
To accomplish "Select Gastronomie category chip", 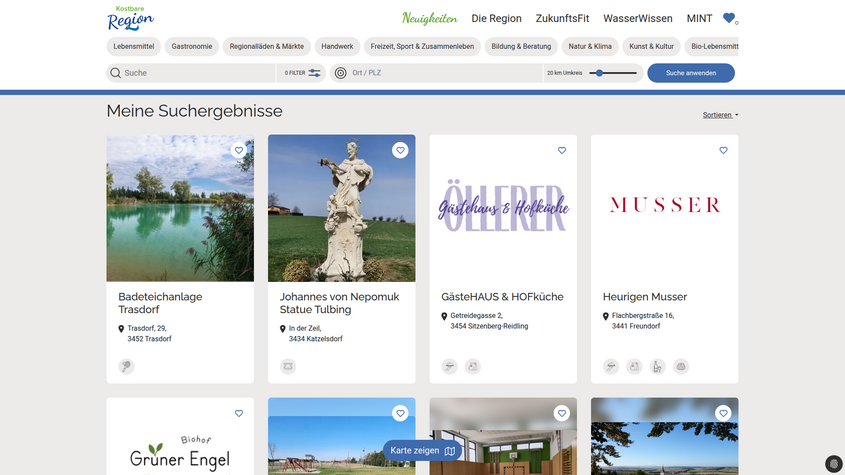I will click(192, 46).
